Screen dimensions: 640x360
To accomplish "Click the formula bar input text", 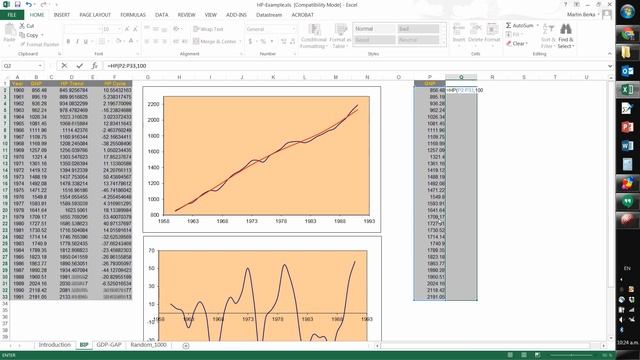I will point(126,66).
